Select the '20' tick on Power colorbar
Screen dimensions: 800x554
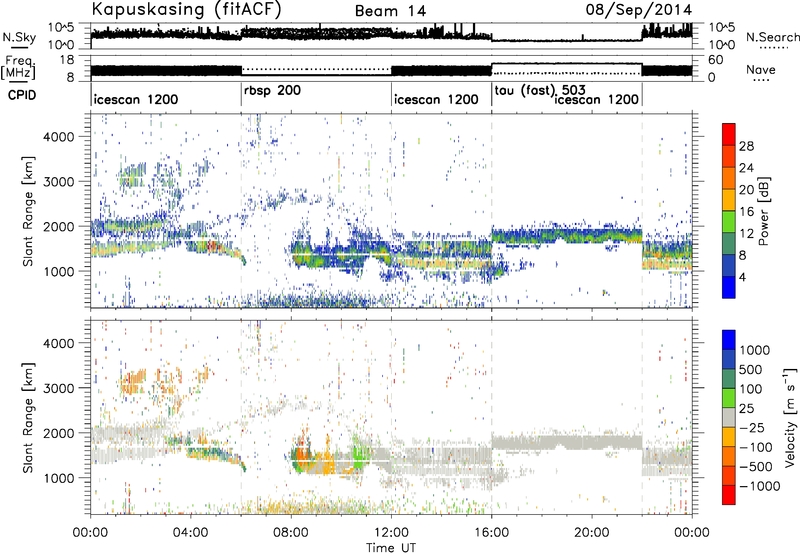[x=746, y=190]
